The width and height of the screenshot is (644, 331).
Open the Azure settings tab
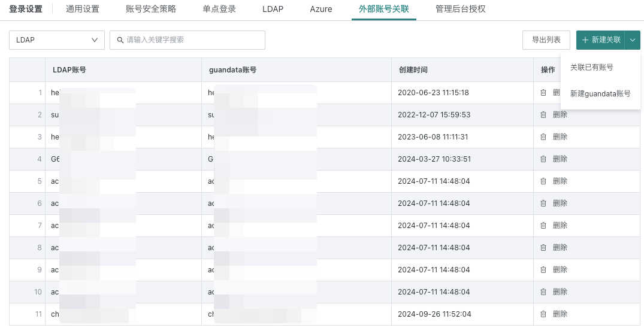coord(321,9)
